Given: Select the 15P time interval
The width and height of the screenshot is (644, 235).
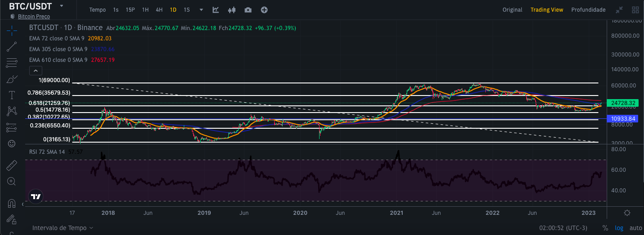Looking at the screenshot, I should [x=130, y=9].
